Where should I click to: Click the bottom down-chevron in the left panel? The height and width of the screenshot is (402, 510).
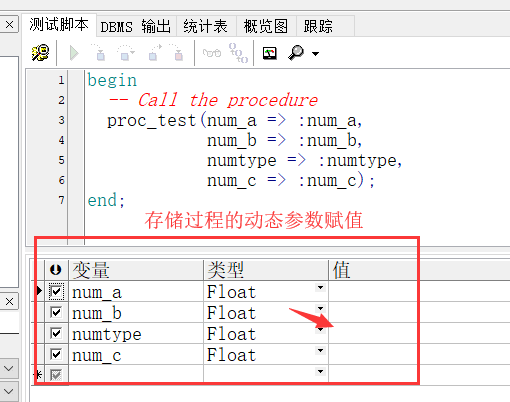(9, 391)
